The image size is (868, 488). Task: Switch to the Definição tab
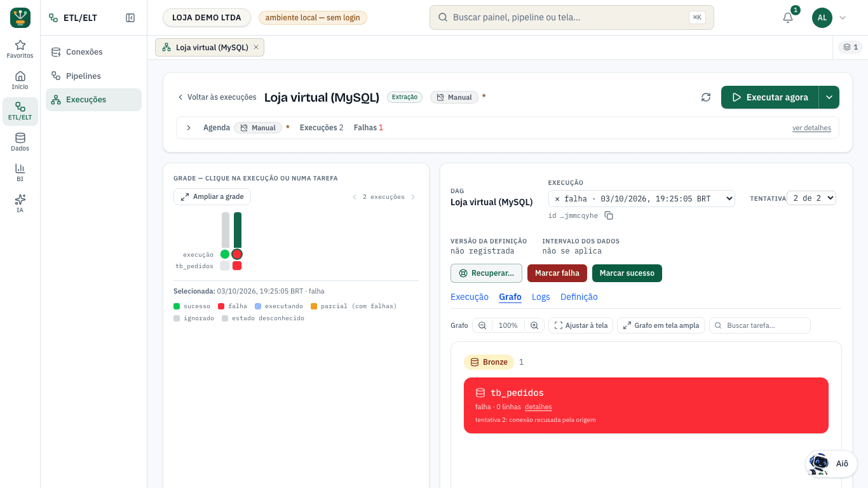tap(579, 297)
